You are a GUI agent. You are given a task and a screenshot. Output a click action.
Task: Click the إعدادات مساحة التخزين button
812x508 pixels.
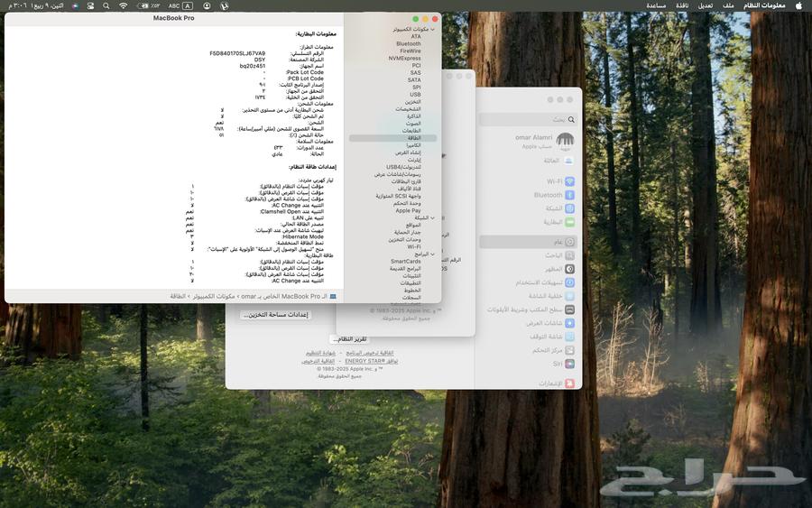pyautogui.click(x=275, y=315)
